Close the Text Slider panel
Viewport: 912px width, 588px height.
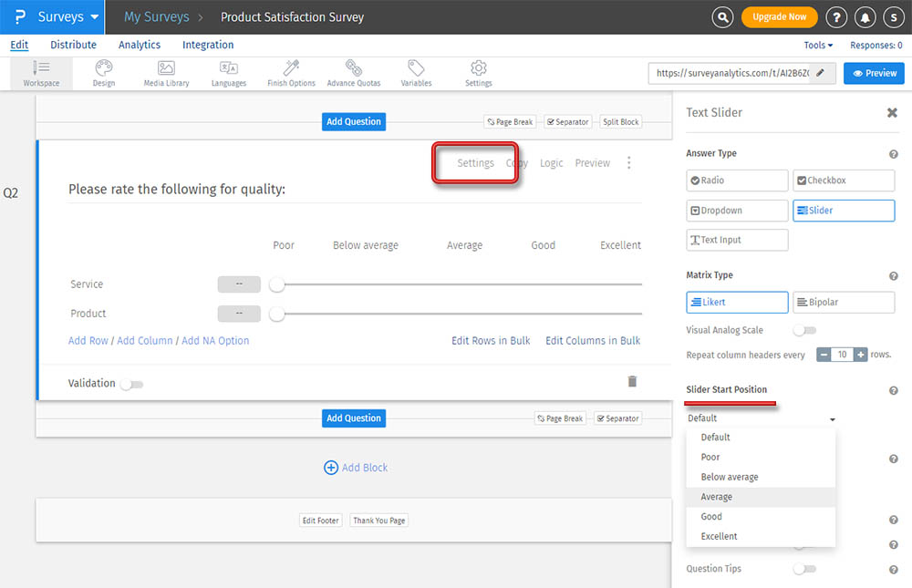click(892, 113)
